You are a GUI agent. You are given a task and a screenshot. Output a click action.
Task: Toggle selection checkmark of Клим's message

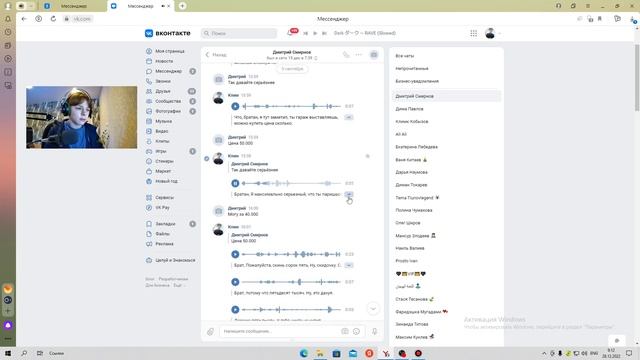(207, 159)
